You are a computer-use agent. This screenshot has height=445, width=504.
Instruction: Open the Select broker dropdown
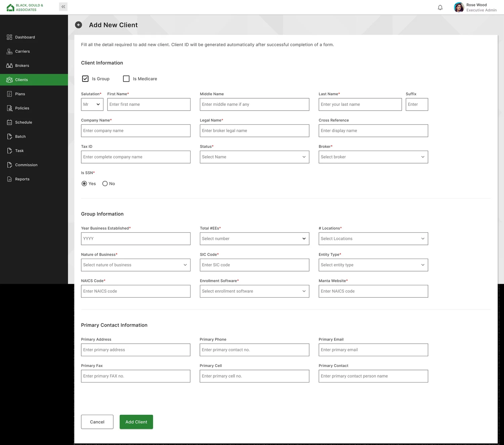(x=373, y=157)
